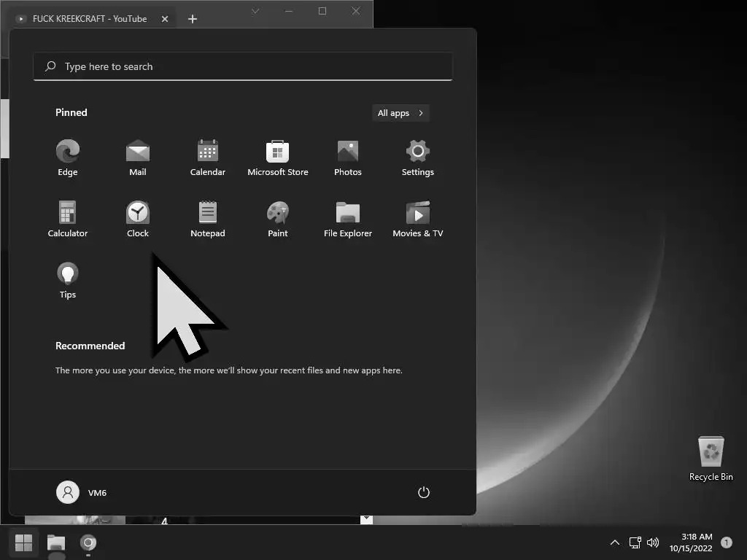Image resolution: width=747 pixels, height=560 pixels.
Task: Click the Start menu power button
Action: tap(424, 492)
